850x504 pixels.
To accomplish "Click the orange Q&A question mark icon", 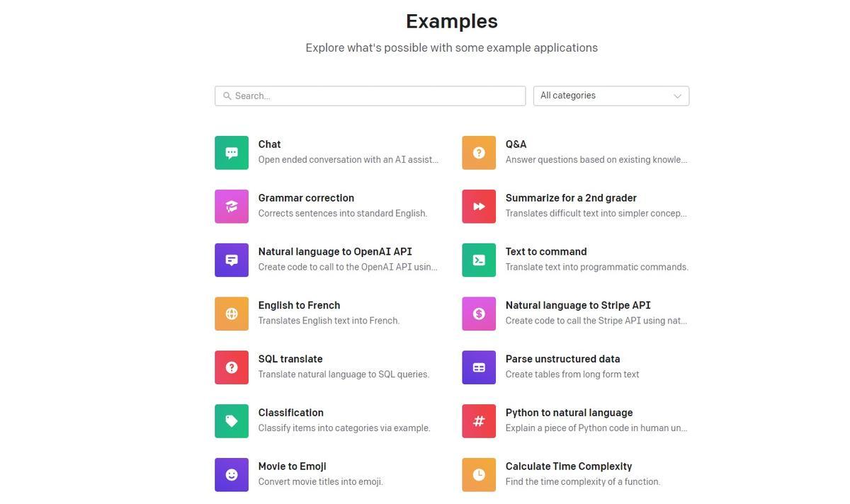I will tap(479, 153).
